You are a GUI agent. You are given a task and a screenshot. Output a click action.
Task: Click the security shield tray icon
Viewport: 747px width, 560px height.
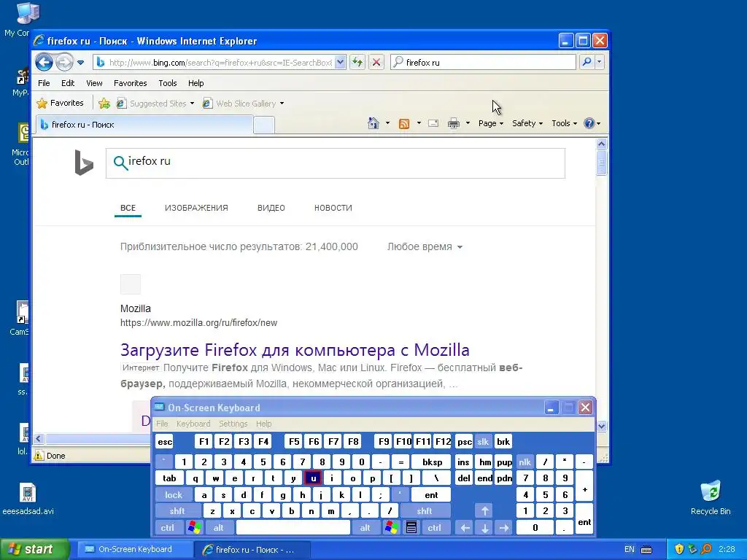(679, 549)
